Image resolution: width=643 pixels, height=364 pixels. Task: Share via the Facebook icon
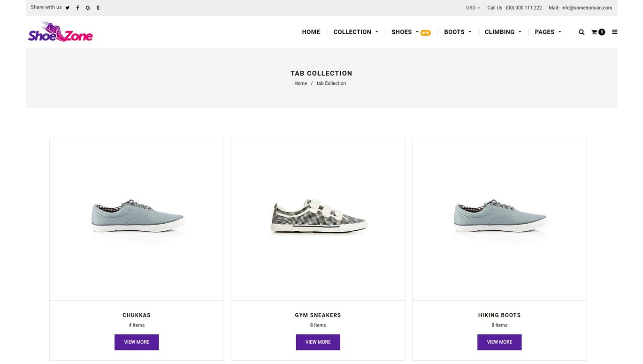[77, 8]
